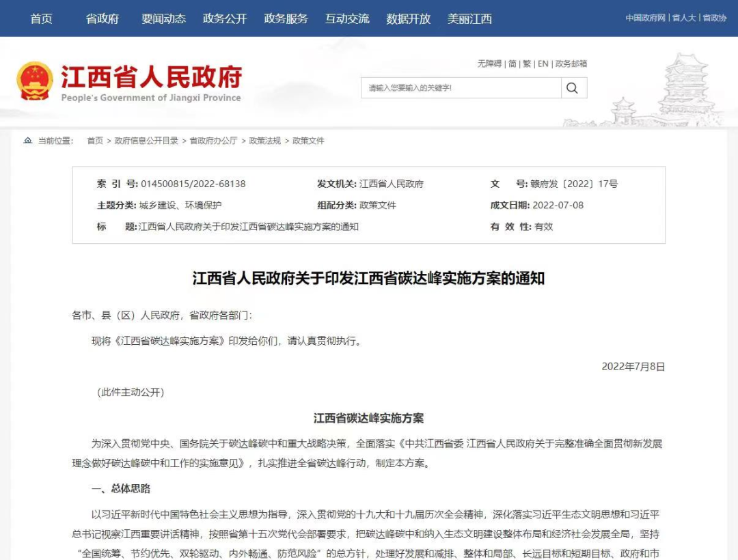Open the 首页 menu item
This screenshot has height=560, width=738.
coord(42,19)
